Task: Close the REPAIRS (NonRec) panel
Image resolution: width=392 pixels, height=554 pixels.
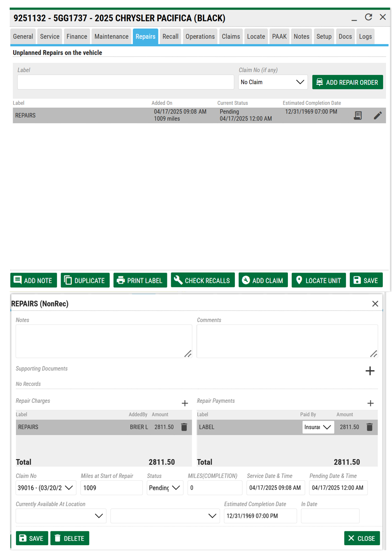Action: tap(375, 304)
